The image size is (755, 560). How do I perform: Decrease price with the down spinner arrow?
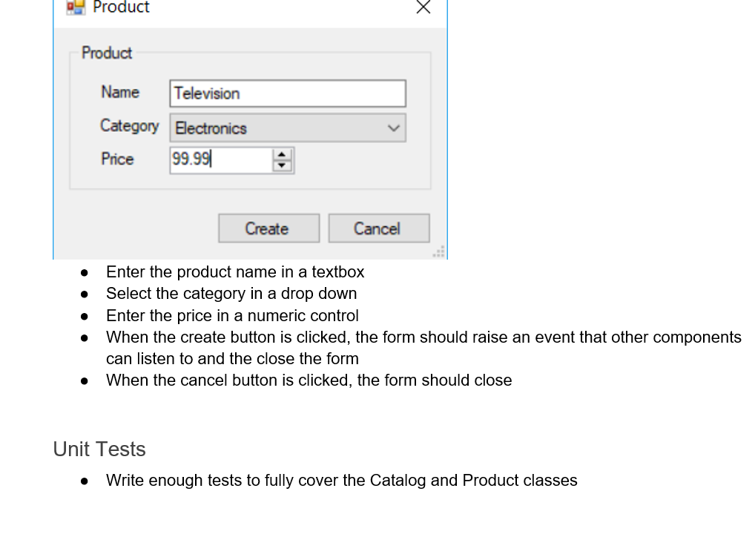point(282,165)
